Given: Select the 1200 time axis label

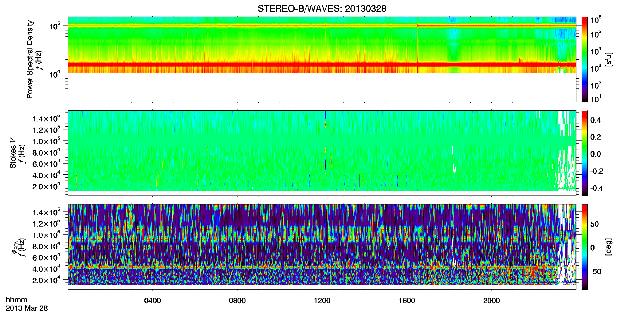Looking at the screenshot, I should pos(322,301).
